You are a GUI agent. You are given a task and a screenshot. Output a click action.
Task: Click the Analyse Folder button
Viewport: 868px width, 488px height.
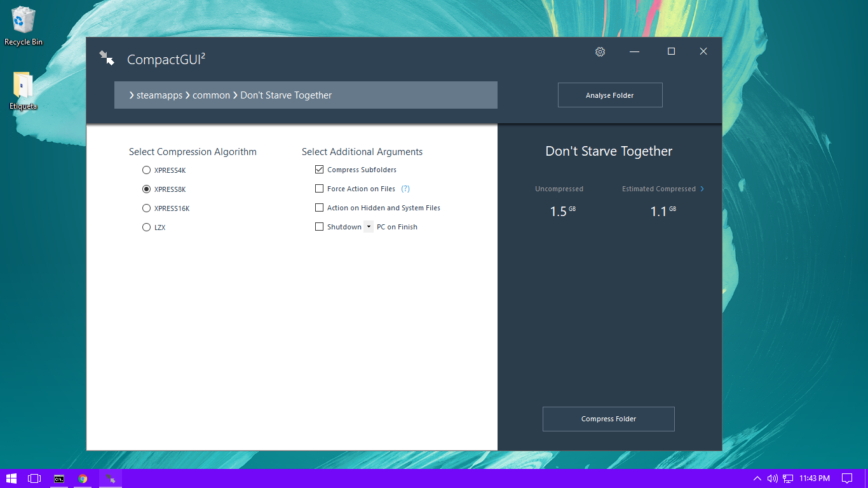(x=610, y=95)
